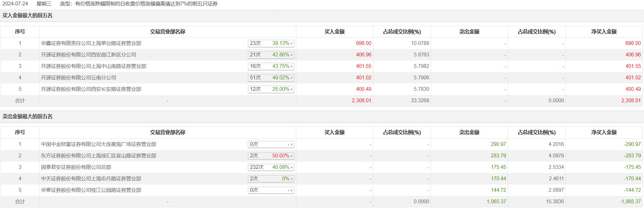Image resolution: width=644 pixels, height=209 pixels.
Task: Click 买入金额 header in the buy table
Action: point(334,32)
